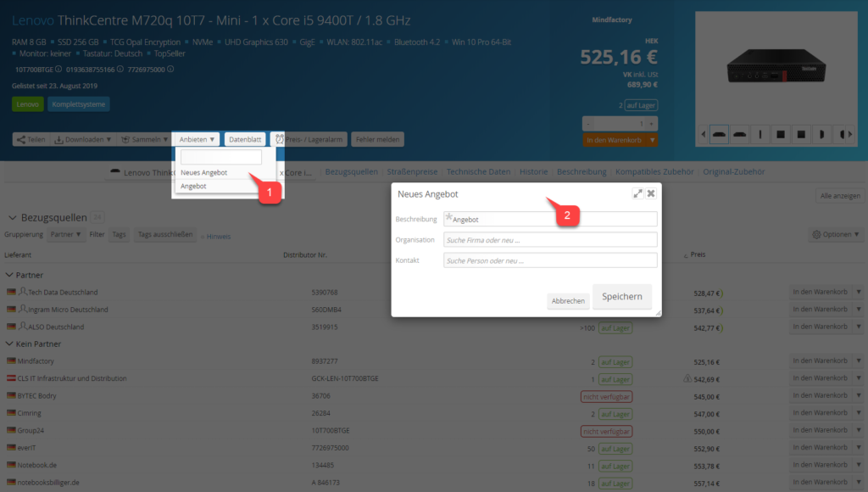Click Abbrechen in the Neues Angebot dialog

[x=568, y=301]
